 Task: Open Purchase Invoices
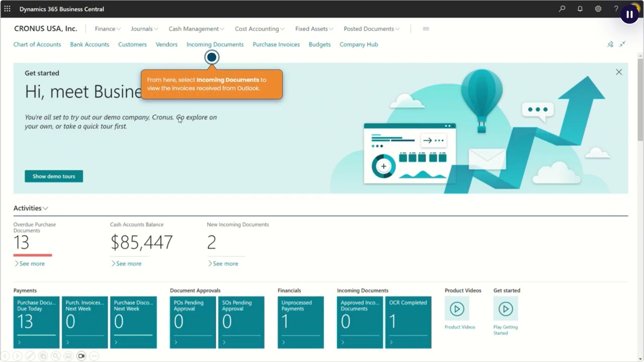276,44
